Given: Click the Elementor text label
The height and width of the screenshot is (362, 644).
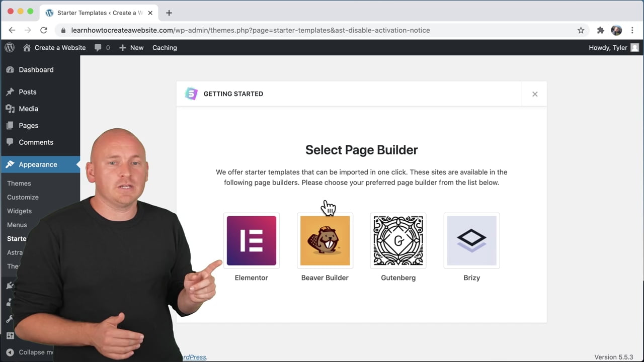Looking at the screenshot, I should 252,278.
